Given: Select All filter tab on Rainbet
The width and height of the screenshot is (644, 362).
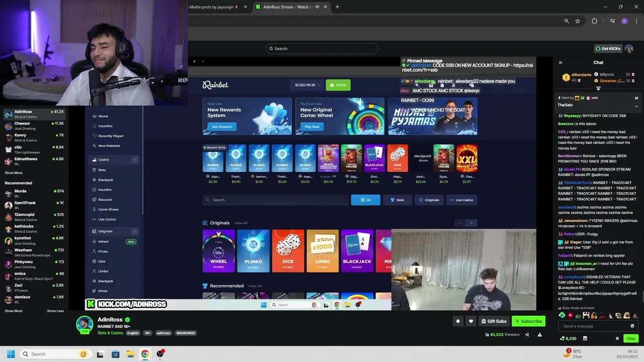Looking at the screenshot, I should pos(366,200).
